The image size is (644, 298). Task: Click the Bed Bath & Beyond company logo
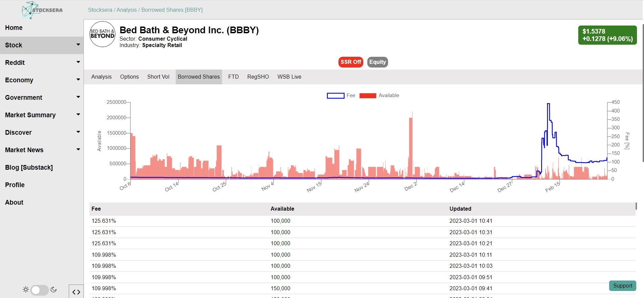[x=103, y=34]
